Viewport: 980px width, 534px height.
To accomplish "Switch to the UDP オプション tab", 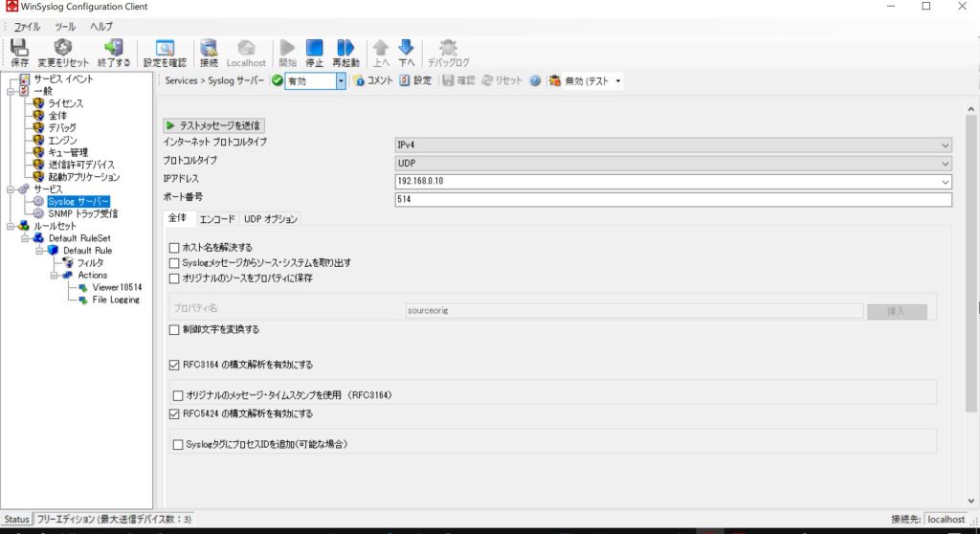I will 271,219.
